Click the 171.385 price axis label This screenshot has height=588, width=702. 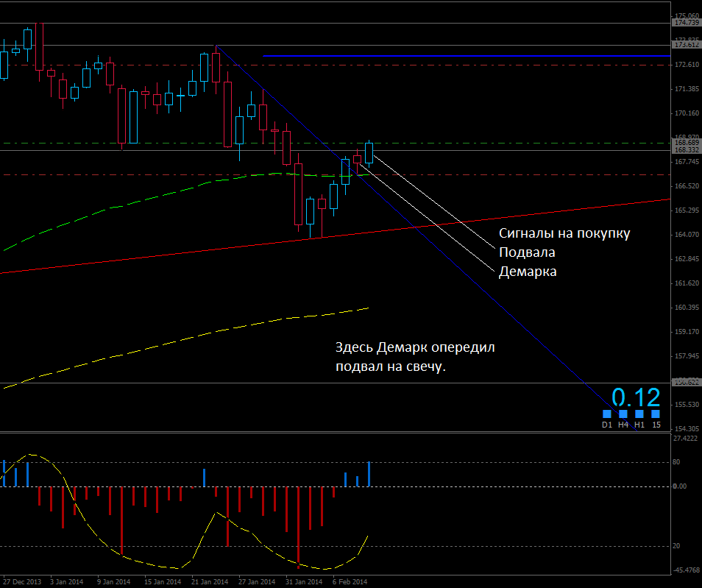(687, 89)
